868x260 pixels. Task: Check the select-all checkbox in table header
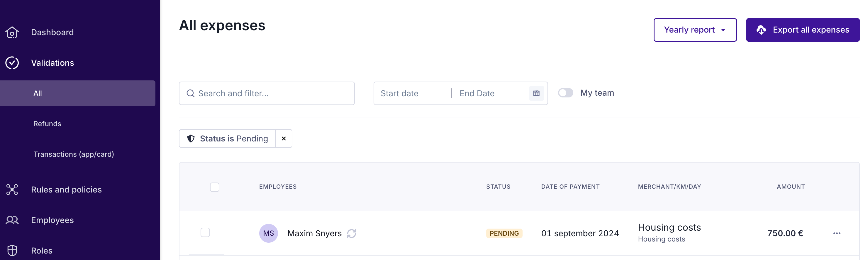click(215, 187)
